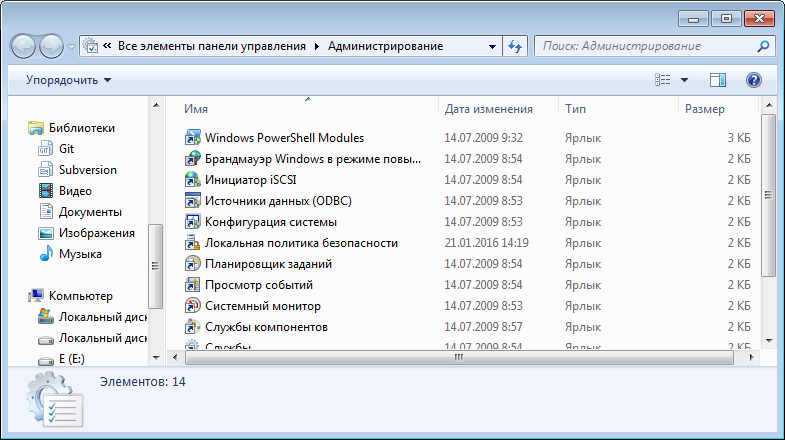The image size is (785, 440).
Task: Click the horizontal scroll right arrow
Action: point(751,357)
